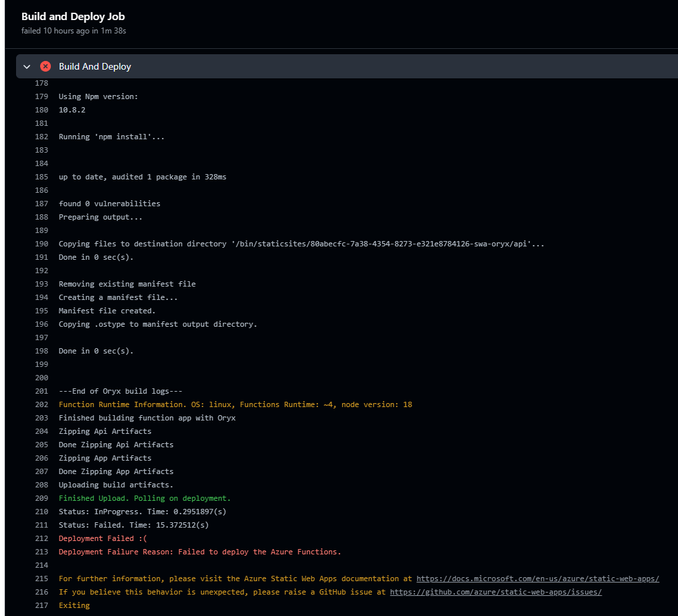Open the static-web-apps GitHub issues link
This screenshot has height=616, width=678.
coord(495,592)
